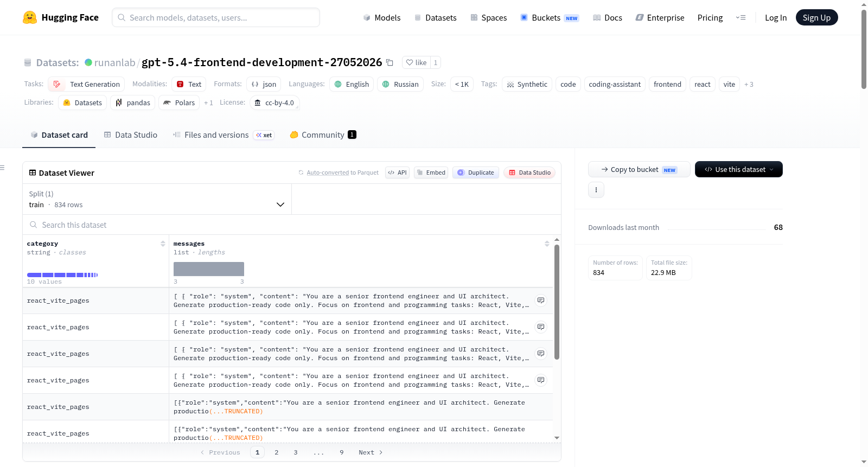The image size is (868, 467).
Task: Select the Polars library tag
Action: coord(179,103)
